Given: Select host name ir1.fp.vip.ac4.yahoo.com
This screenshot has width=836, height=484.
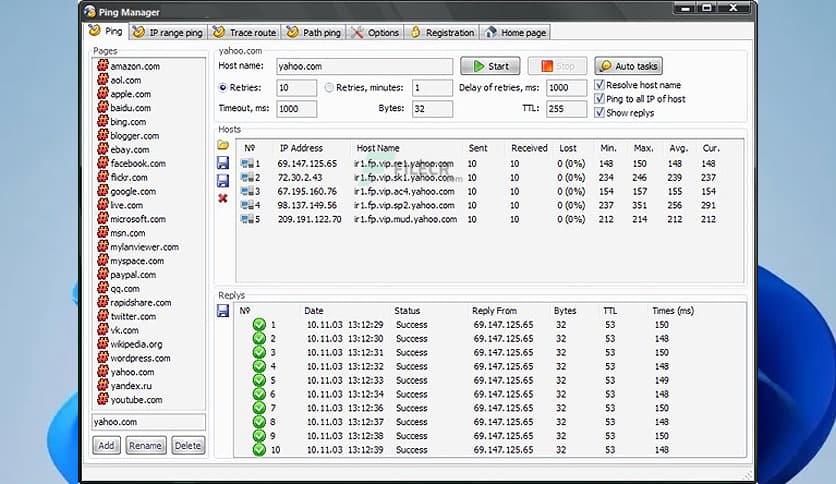Looking at the screenshot, I should tap(404, 191).
